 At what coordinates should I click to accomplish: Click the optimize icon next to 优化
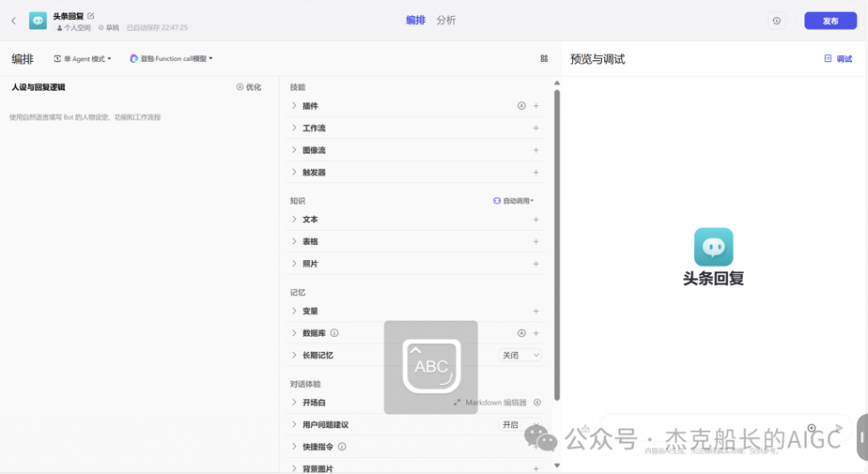tap(240, 87)
